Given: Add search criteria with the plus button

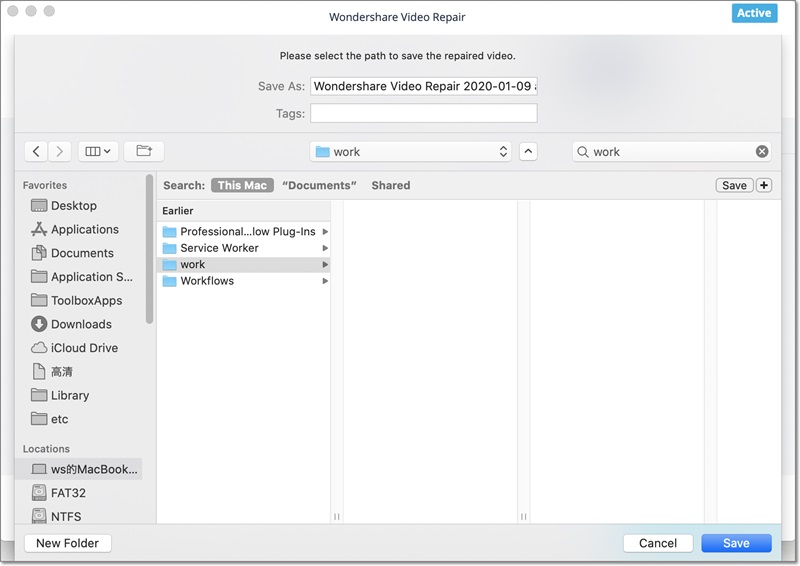Looking at the screenshot, I should (764, 185).
